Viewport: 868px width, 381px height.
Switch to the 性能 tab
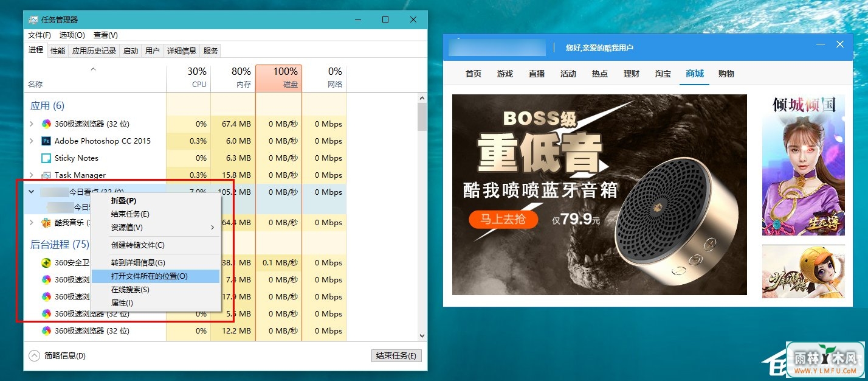tap(58, 51)
